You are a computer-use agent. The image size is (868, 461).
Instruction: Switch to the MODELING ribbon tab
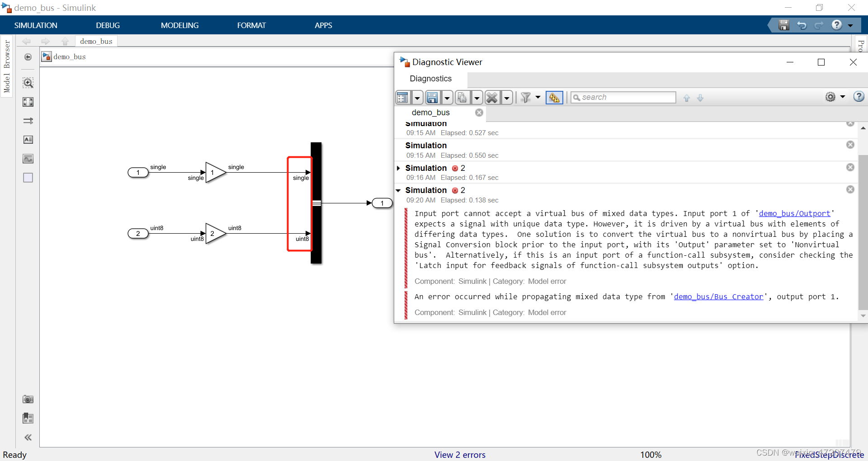[x=179, y=25]
